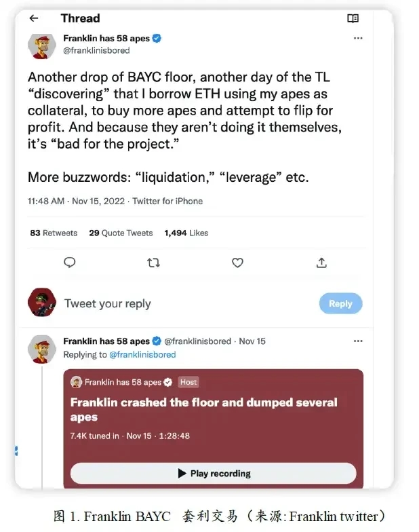Click the @franklinisbored handle link in reply

pyautogui.click(x=142, y=354)
